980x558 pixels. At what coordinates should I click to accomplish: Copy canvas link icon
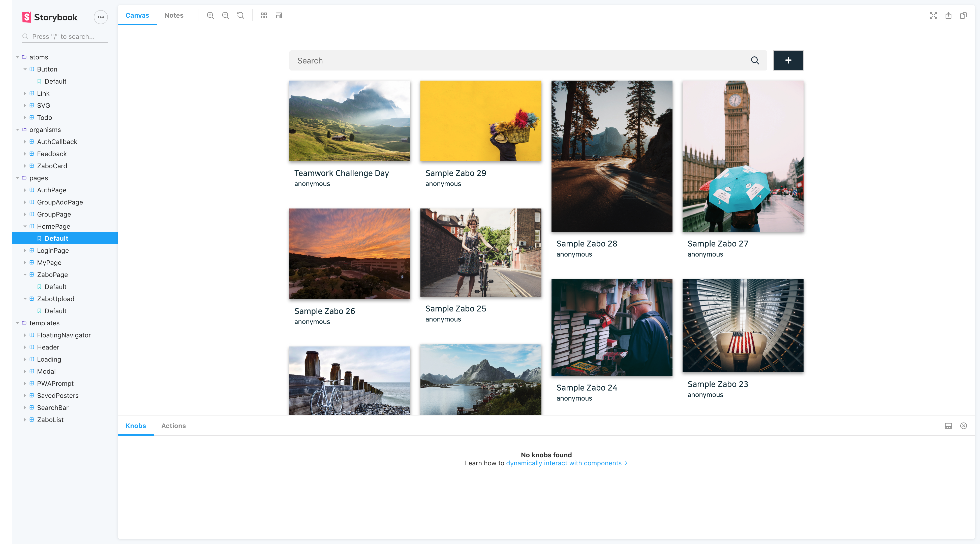[x=964, y=15]
